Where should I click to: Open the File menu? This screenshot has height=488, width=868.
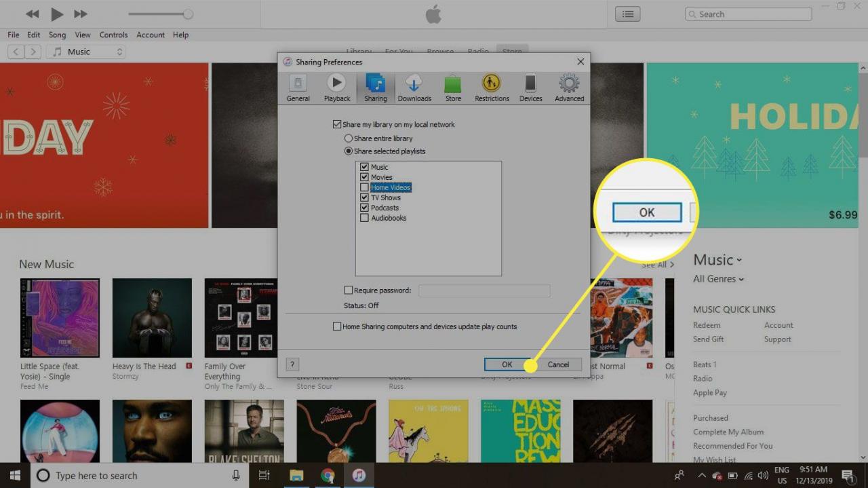coord(14,35)
